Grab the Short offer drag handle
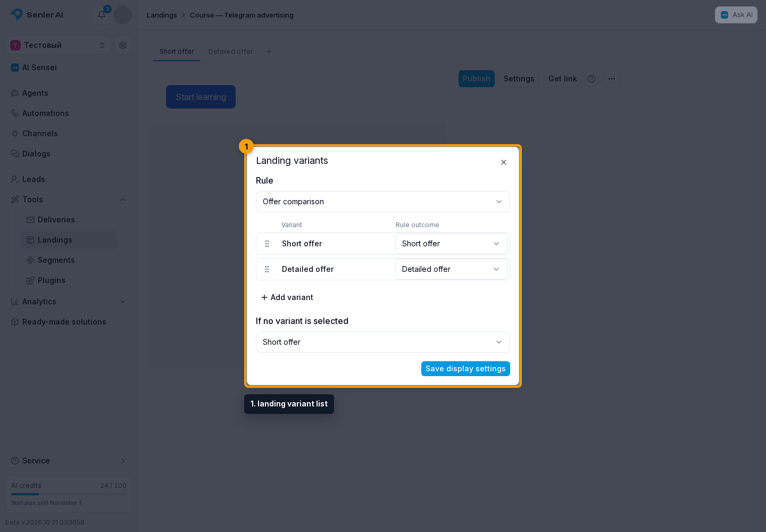This screenshot has height=532, width=766. tap(267, 244)
